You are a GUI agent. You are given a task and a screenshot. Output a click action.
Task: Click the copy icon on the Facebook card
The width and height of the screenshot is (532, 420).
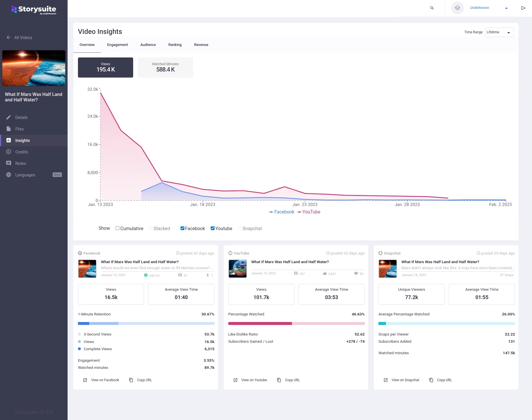[131, 380]
